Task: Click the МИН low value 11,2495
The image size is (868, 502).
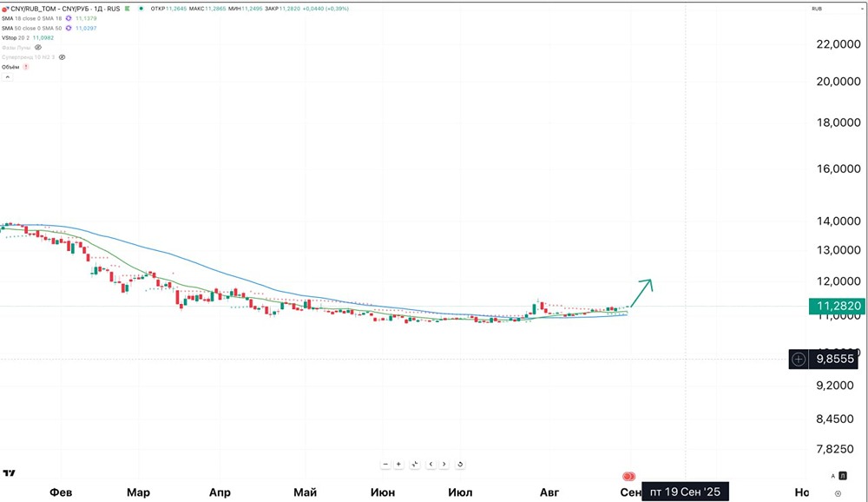Action: click(252, 9)
